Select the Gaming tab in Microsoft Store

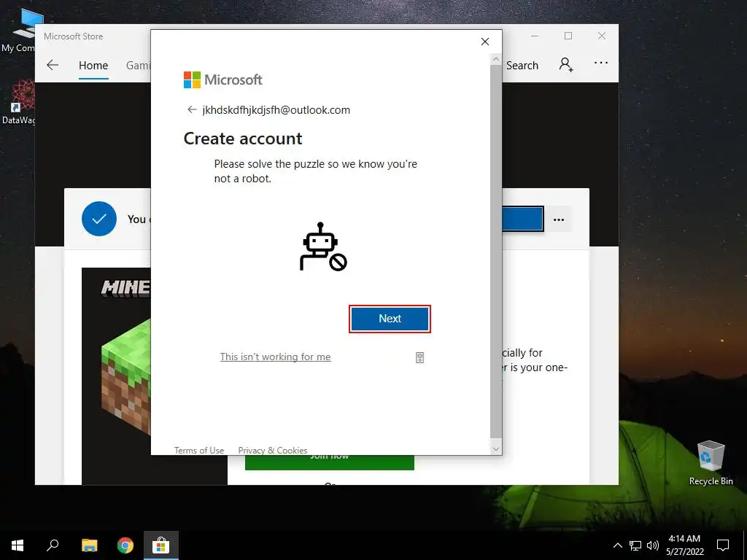(x=138, y=65)
